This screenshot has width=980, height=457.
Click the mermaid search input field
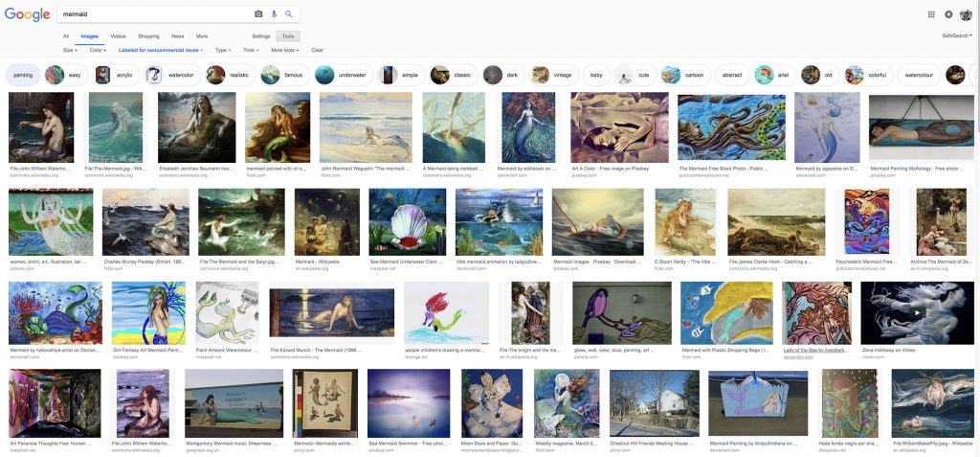(x=156, y=13)
